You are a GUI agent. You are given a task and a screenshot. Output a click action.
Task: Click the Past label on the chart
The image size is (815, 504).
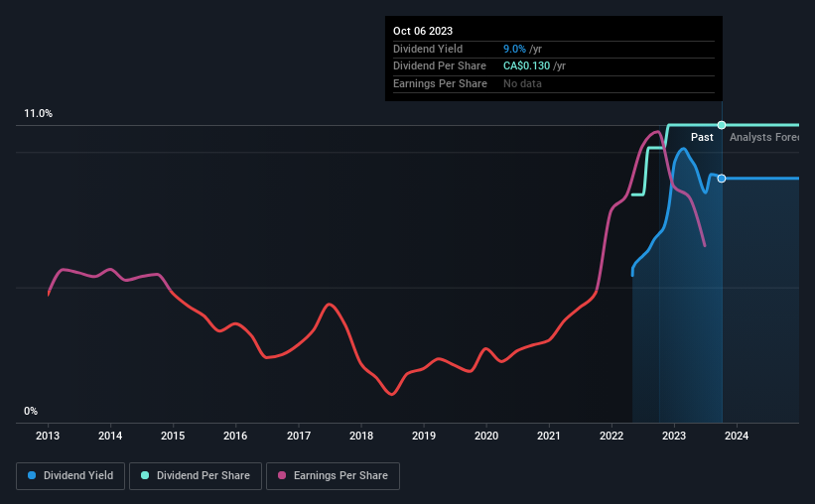(702, 138)
